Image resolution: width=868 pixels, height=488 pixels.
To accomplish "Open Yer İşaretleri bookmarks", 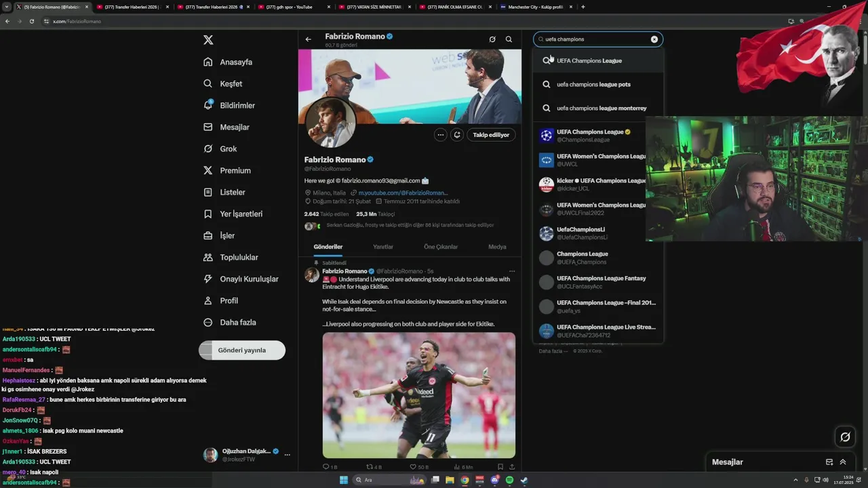I will pyautogui.click(x=233, y=213).
